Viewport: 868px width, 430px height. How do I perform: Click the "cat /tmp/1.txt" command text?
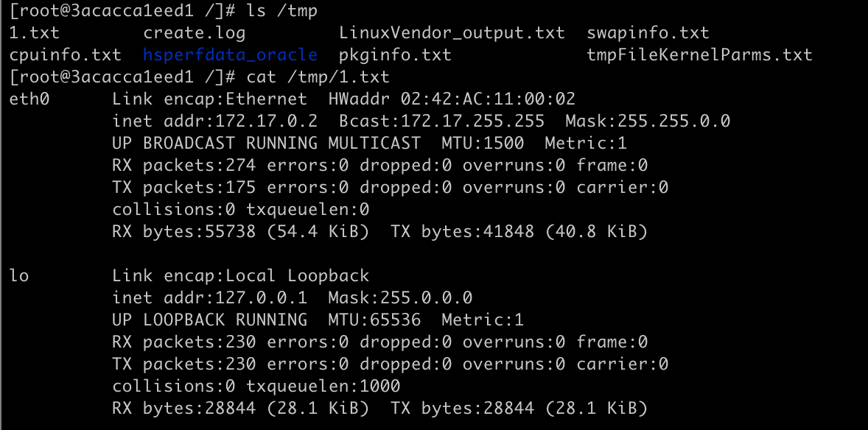318,77
